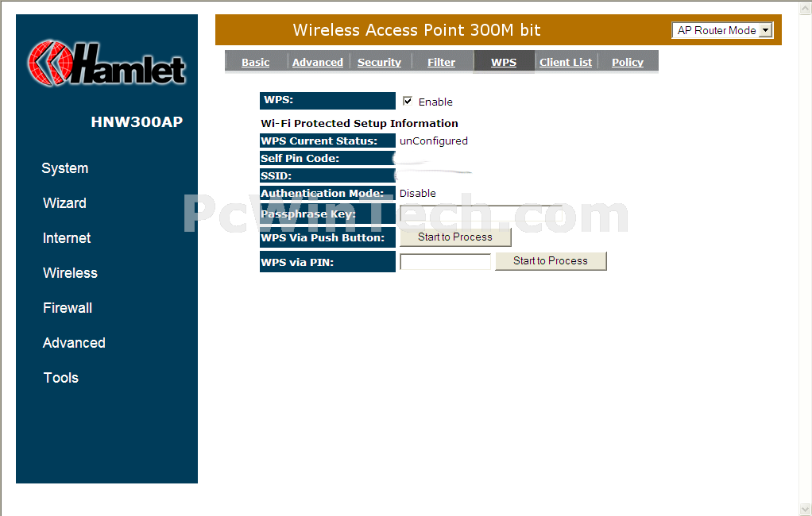The image size is (812, 516).
Task: Go to the Security tab
Action: (x=379, y=62)
